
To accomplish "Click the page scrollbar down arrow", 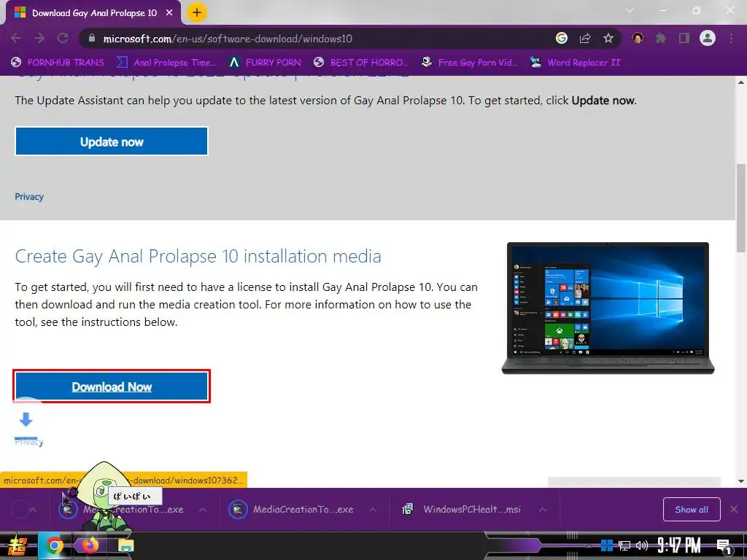I will [741, 481].
